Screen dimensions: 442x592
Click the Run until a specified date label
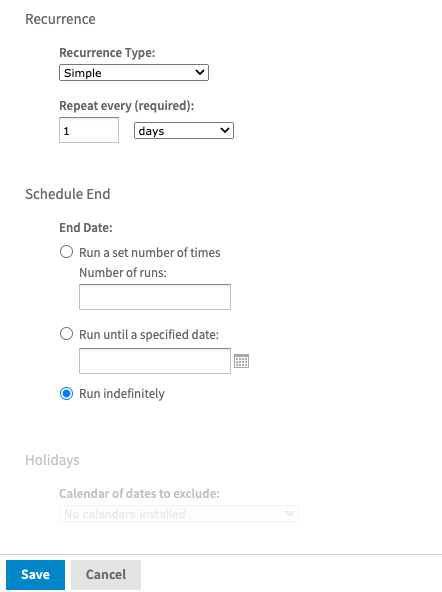149,335
